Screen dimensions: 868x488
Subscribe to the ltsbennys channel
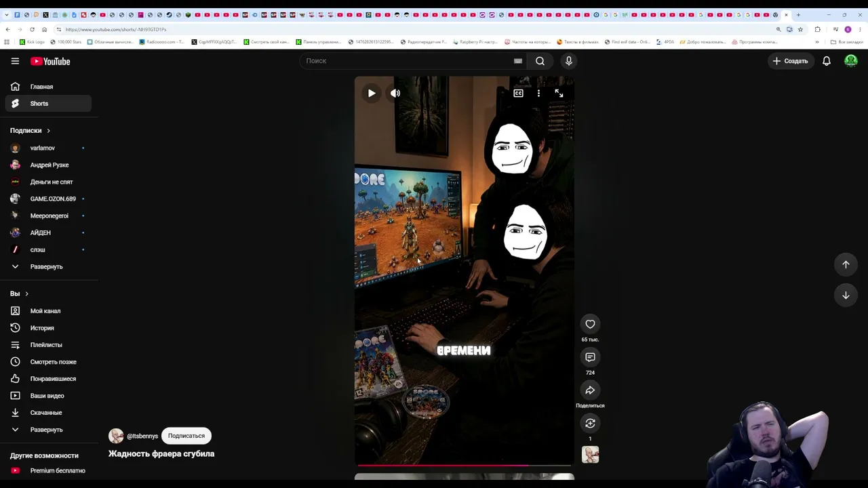click(186, 436)
